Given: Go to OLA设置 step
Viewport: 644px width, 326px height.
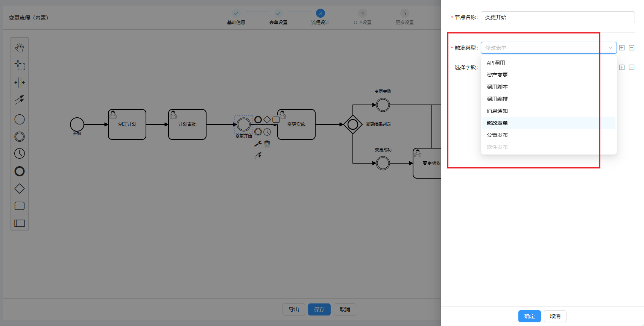Looking at the screenshot, I should point(363,17).
